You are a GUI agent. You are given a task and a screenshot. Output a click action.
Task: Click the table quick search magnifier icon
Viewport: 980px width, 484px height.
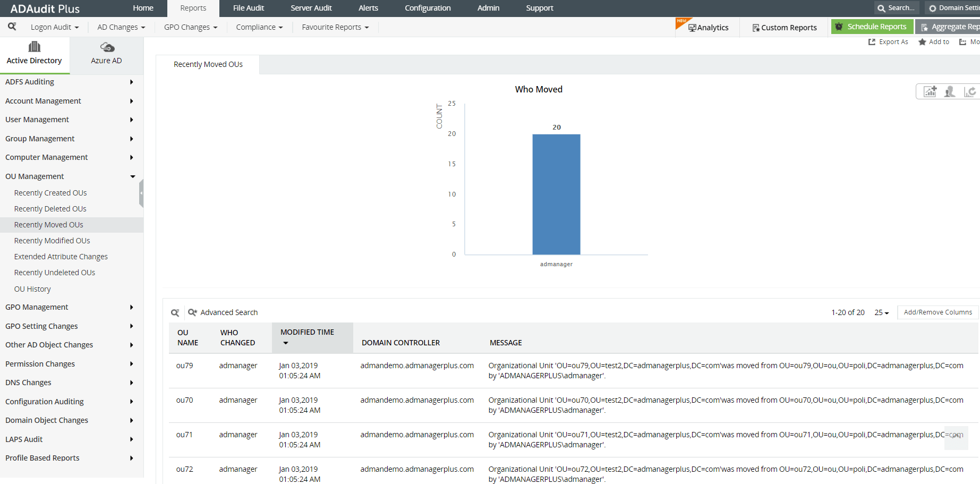[x=175, y=312]
